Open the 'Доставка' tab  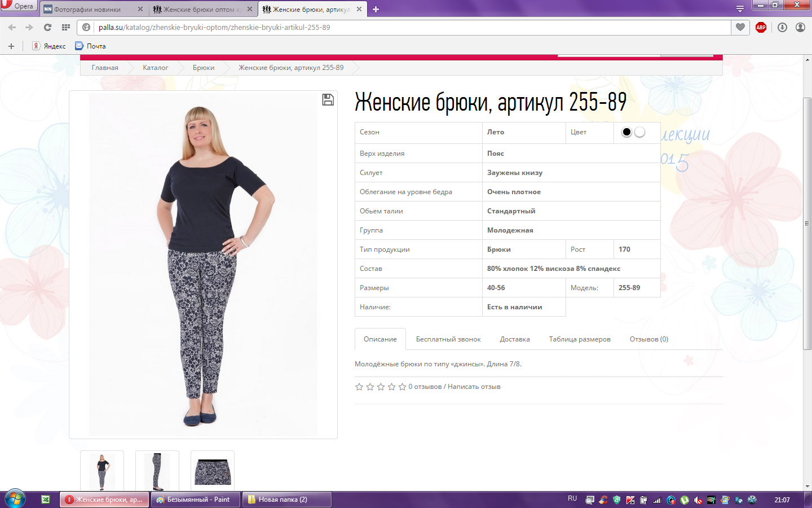[515, 339]
